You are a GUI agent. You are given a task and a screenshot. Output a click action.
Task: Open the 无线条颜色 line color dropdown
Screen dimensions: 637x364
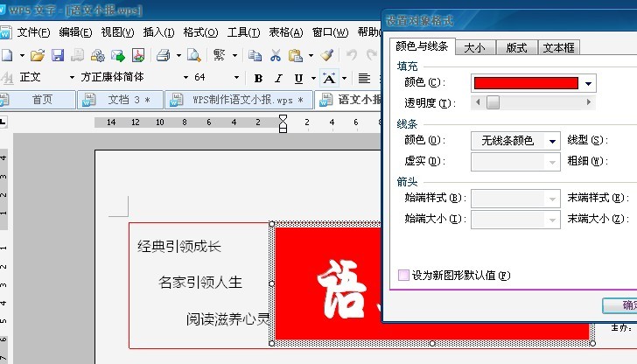click(552, 141)
